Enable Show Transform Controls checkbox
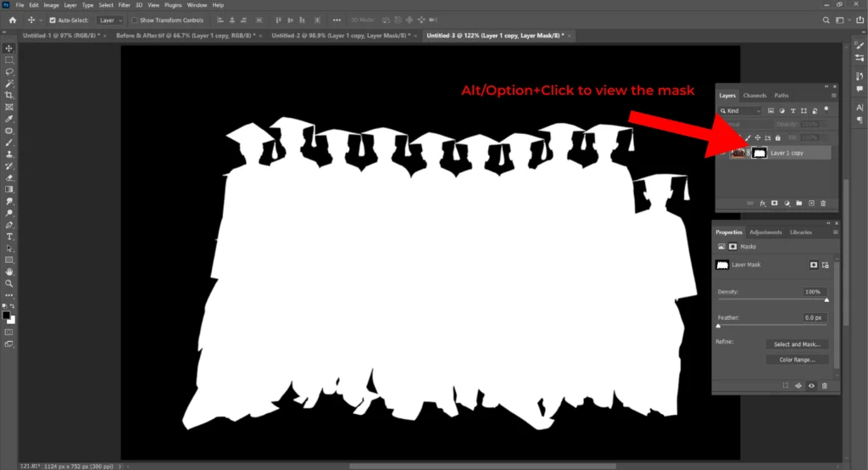868x470 pixels. click(136, 20)
